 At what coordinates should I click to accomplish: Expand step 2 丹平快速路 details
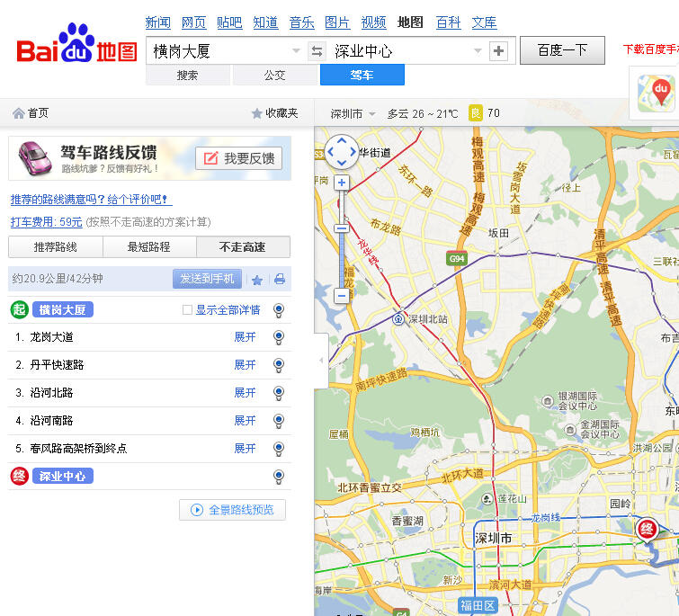coord(246,365)
